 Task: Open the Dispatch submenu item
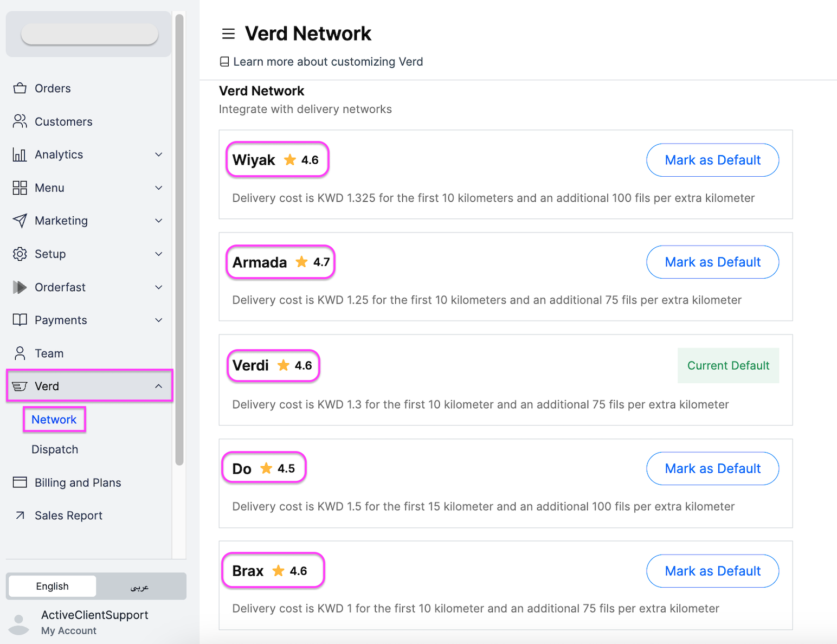(55, 449)
